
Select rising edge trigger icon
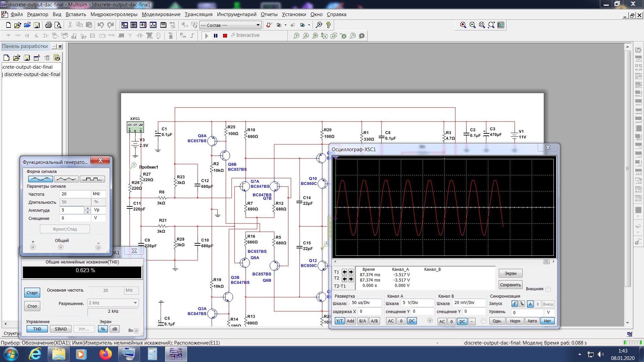(515, 304)
